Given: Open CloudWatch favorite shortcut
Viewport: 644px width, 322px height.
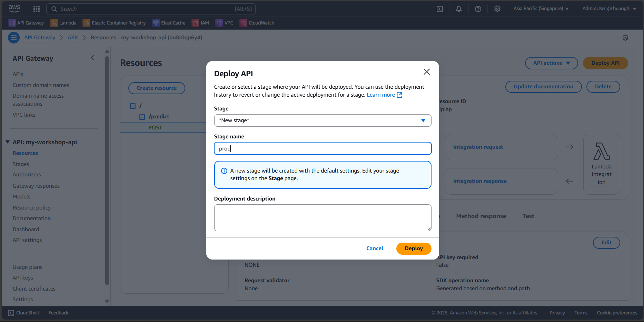Looking at the screenshot, I should click(257, 23).
